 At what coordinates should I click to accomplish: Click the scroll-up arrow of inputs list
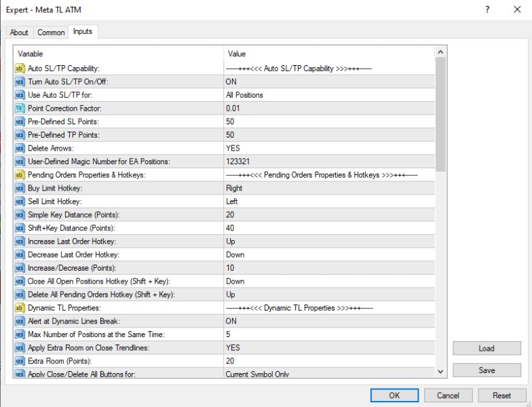pyautogui.click(x=441, y=52)
